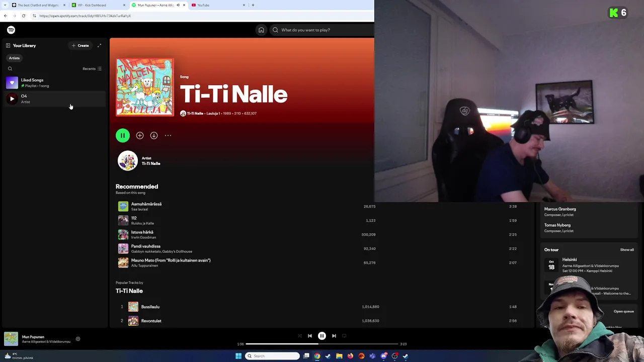
Task: Open the browser tab list dropdown
Action: (x=6, y=5)
